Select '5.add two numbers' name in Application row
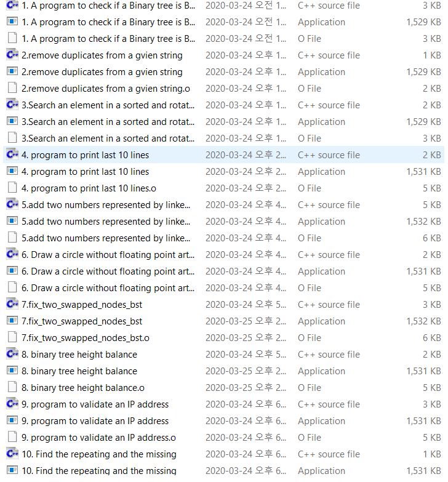The height and width of the screenshot is (482, 448). click(106, 222)
